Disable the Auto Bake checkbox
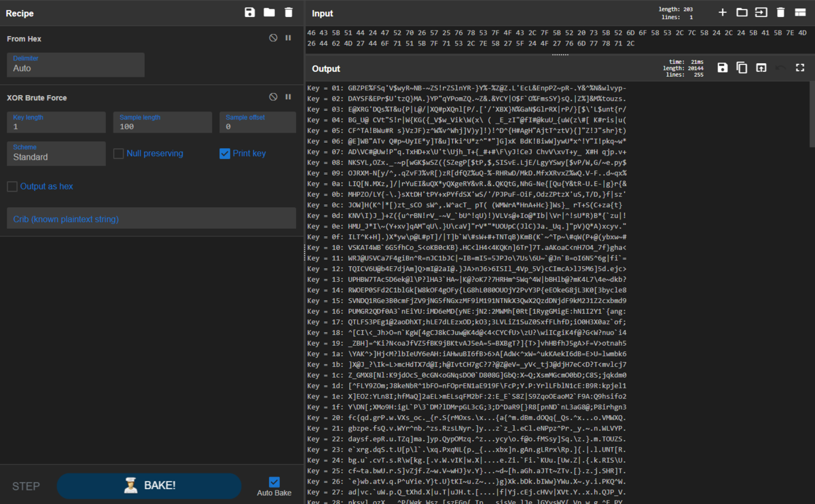Viewport: 815px width, 504px height. pyautogui.click(x=274, y=482)
